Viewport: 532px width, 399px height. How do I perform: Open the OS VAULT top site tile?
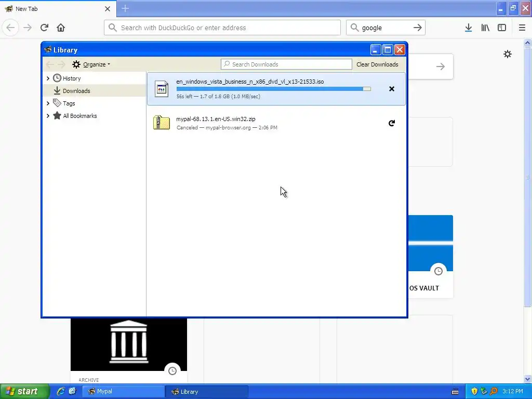click(430, 257)
